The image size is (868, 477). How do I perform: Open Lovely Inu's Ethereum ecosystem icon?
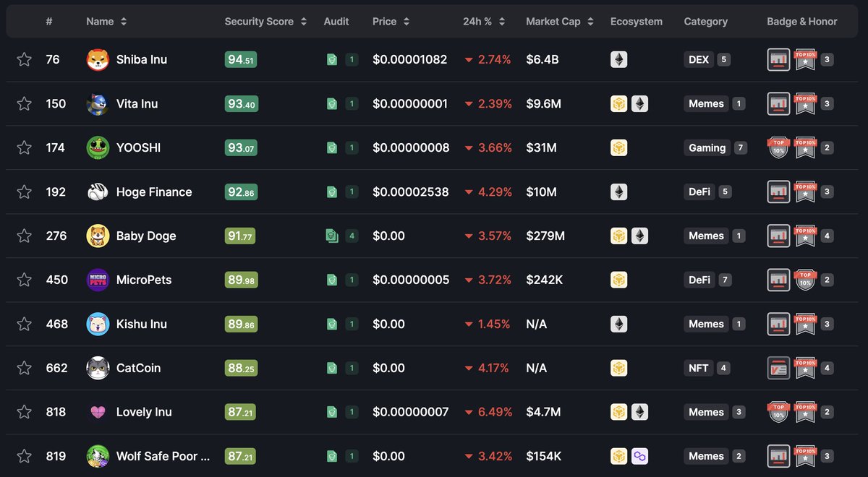[x=639, y=412]
